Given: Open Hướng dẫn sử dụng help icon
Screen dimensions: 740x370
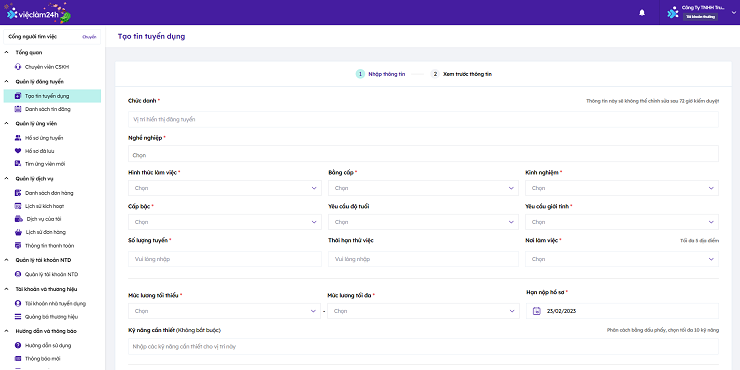Looking at the screenshot, I should point(18,345).
